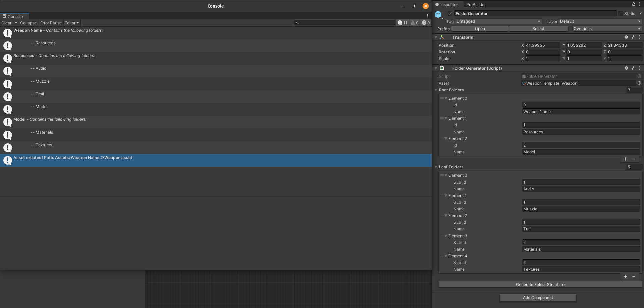Viewport: 644px width, 308px height.
Task: Open Folder Generator component kebab menu
Action: click(x=640, y=68)
